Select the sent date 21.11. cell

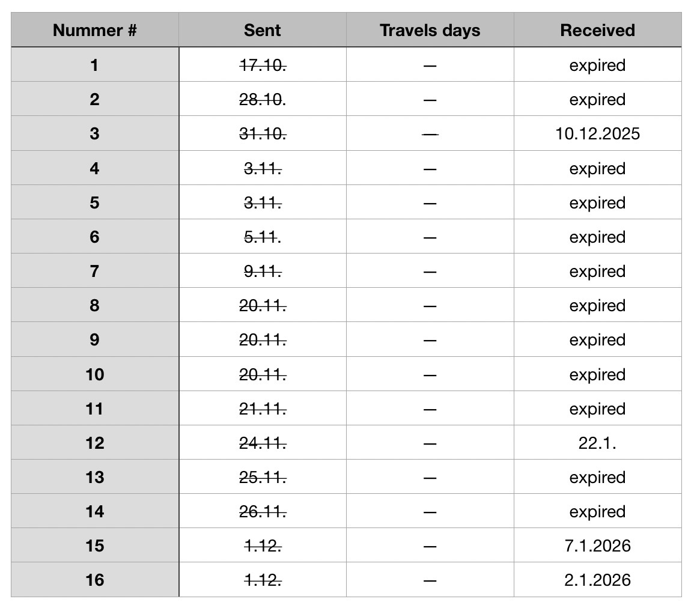click(x=263, y=409)
